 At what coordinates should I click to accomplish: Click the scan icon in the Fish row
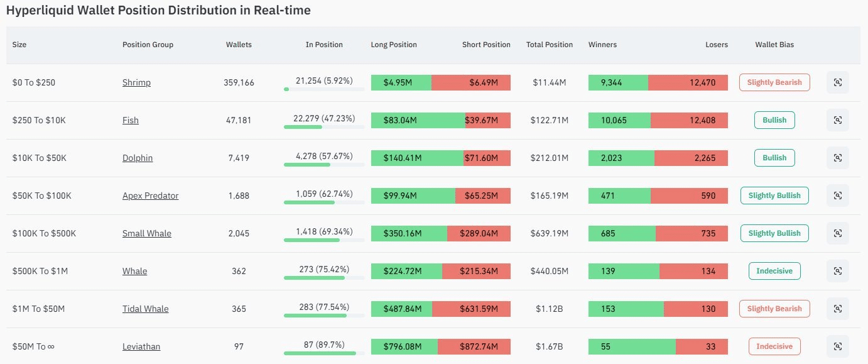837,120
